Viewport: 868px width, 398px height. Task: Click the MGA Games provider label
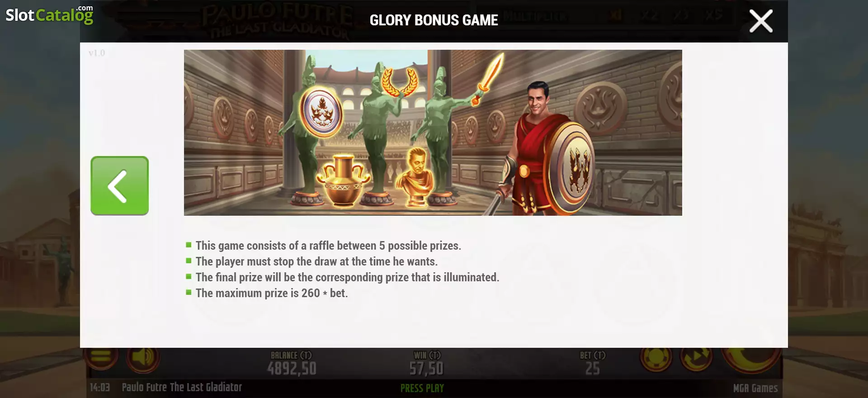[755, 388]
